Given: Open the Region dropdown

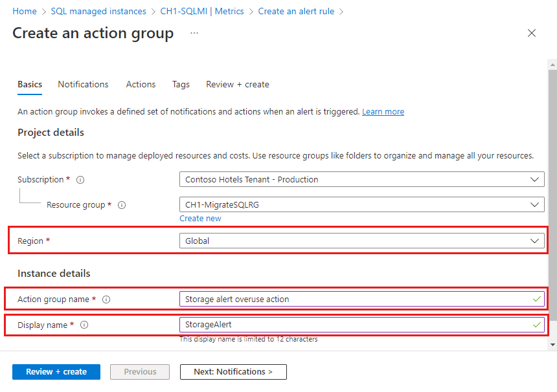Looking at the screenshot, I should coord(535,240).
